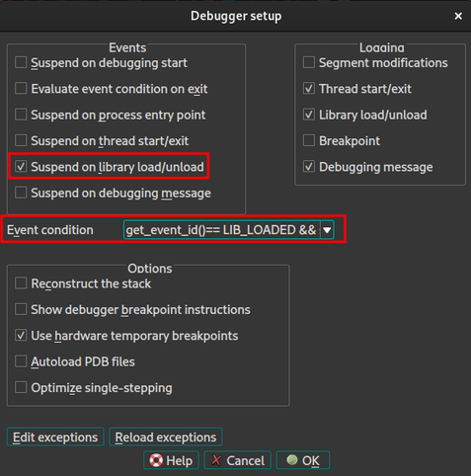
Task: Click the green OK circle icon
Action: [x=292, y=460]
